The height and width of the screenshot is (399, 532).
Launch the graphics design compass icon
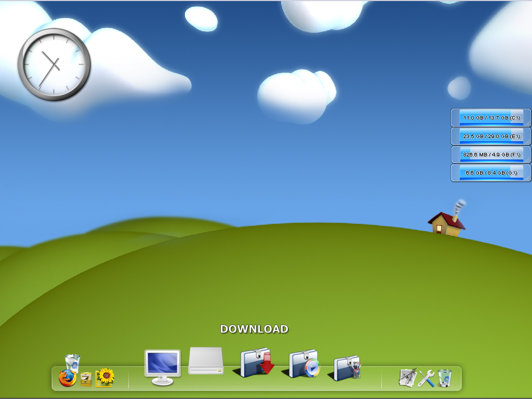click(408, 377)
